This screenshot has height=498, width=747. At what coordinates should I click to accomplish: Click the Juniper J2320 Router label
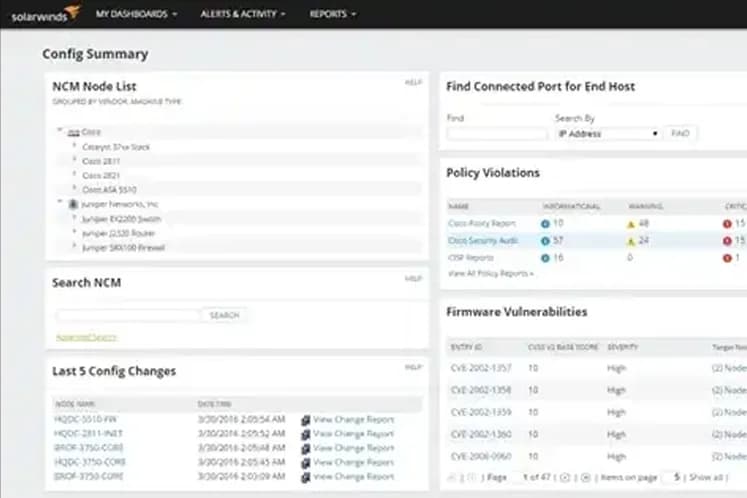[x=118, y=233]
